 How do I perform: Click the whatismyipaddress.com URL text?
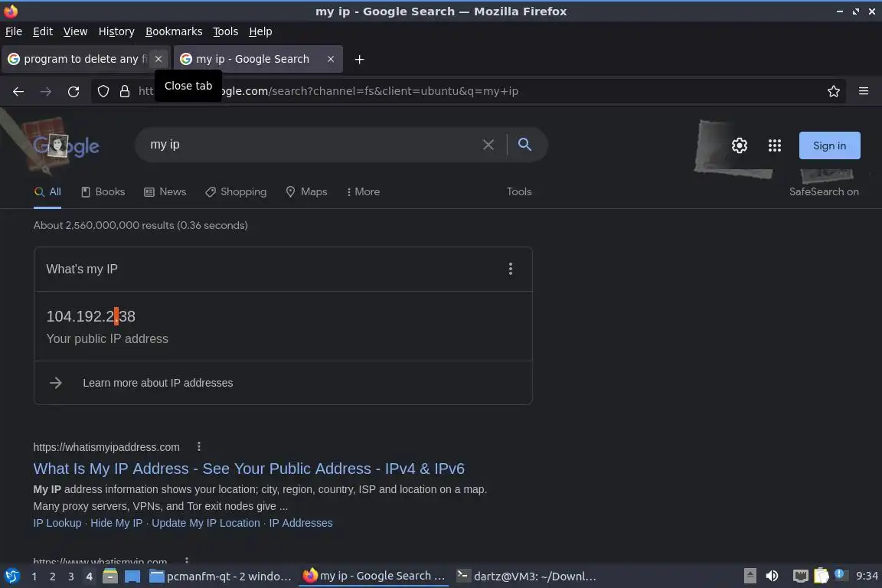(106, 447)
